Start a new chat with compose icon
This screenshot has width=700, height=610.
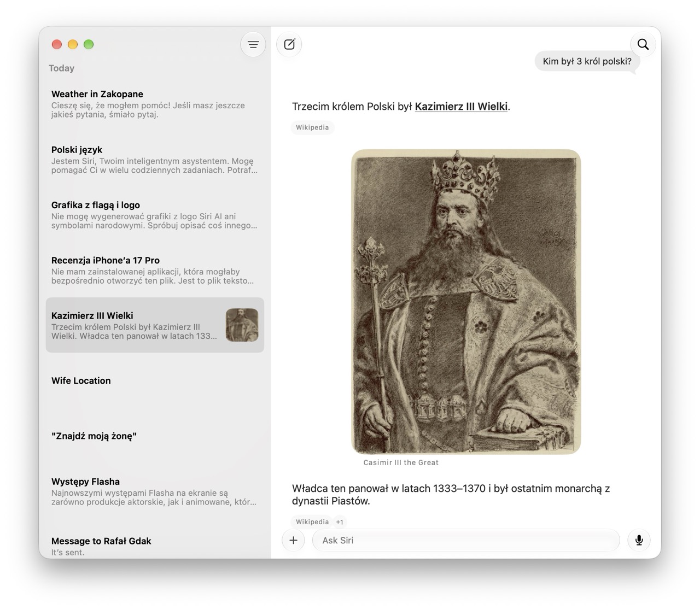click(x=289, y=45)
